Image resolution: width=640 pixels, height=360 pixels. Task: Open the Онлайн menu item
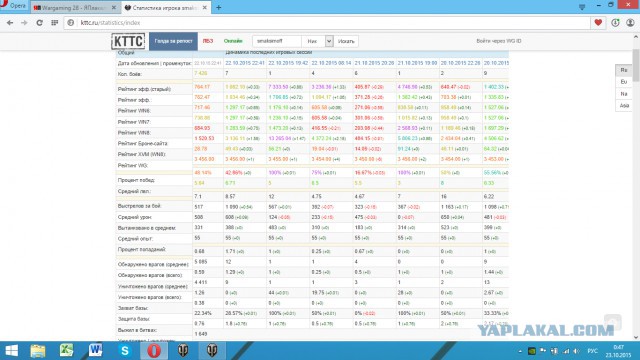(x=233, y=41)
